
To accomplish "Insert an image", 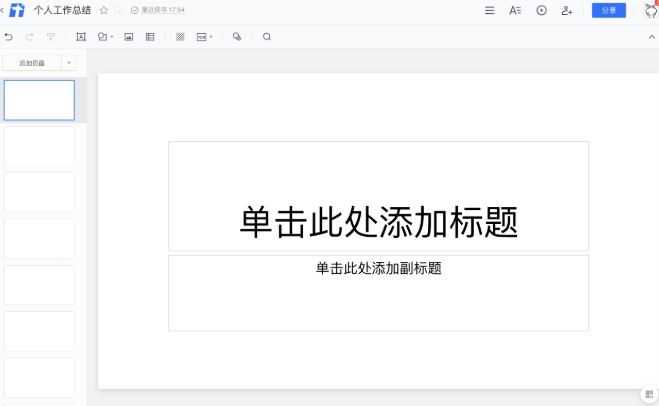I will (129, 37).
